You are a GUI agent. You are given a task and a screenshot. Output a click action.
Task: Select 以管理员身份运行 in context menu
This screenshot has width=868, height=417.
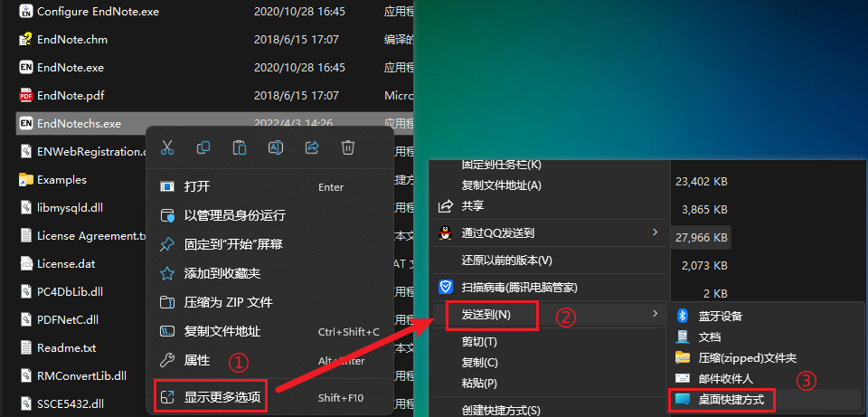coord(269,215)
